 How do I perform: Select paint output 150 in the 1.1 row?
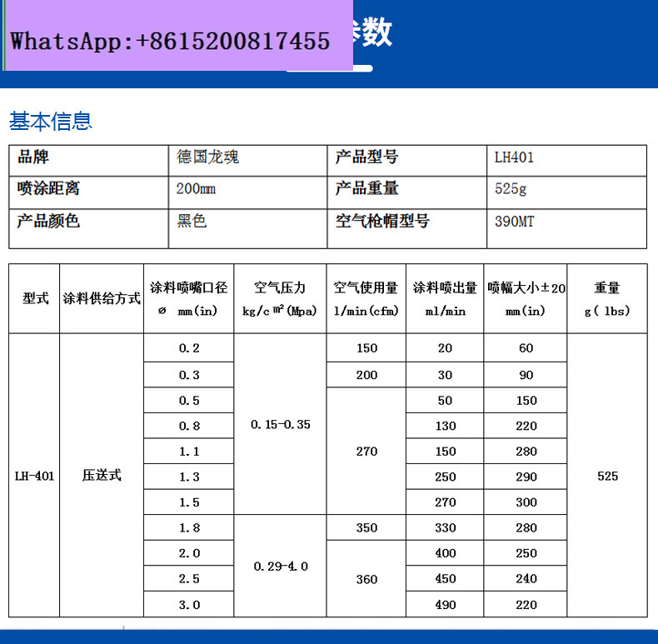(x=446, y=452)
